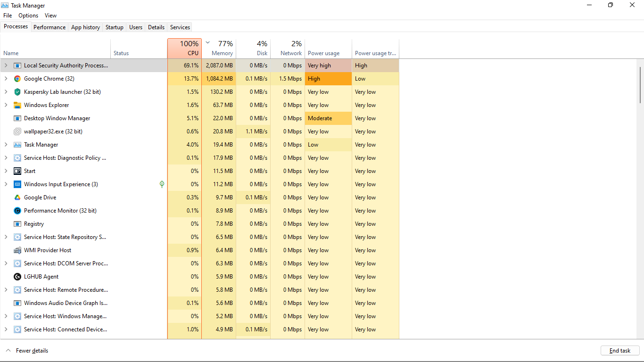Click the Moderate power usage cell
This screenshot has width=644, height=362.
328,118
